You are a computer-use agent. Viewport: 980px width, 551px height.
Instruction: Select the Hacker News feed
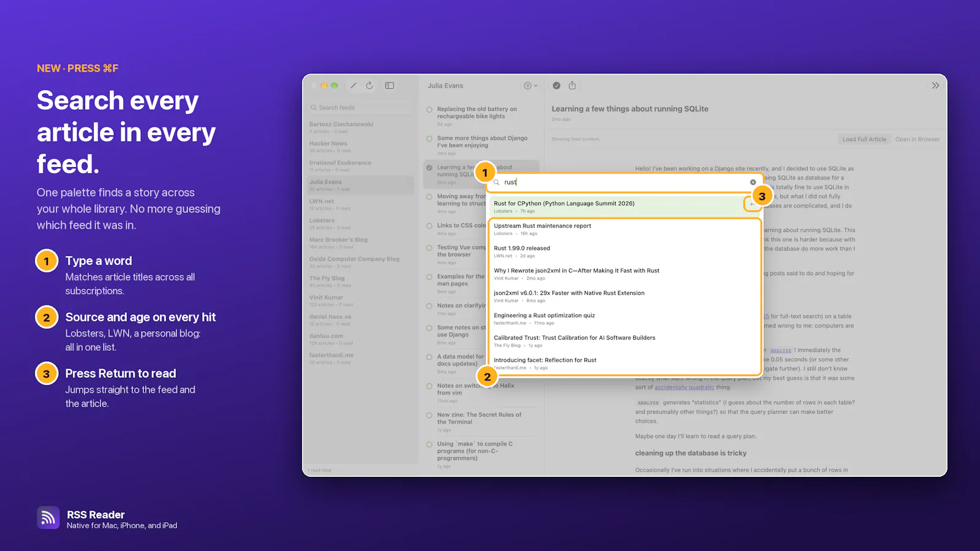pos(361,147)
